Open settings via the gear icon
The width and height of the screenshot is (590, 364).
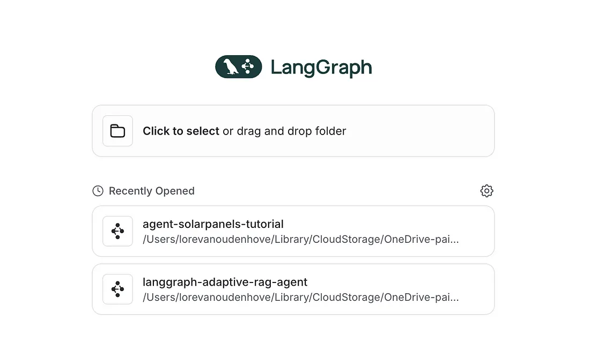pos(486,191)
